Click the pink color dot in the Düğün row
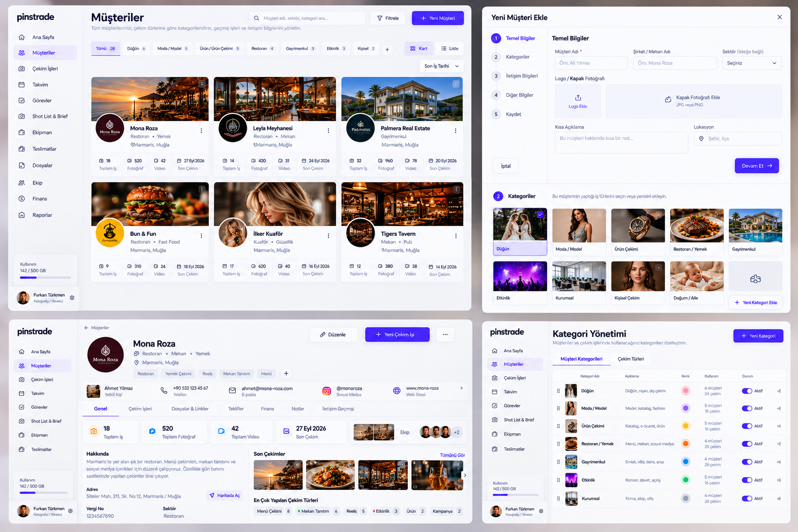798x532 pixels. (686, 391)
